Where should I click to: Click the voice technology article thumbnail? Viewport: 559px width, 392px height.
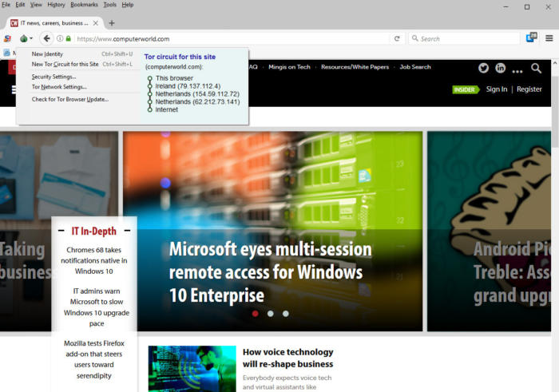coord(192,369)
